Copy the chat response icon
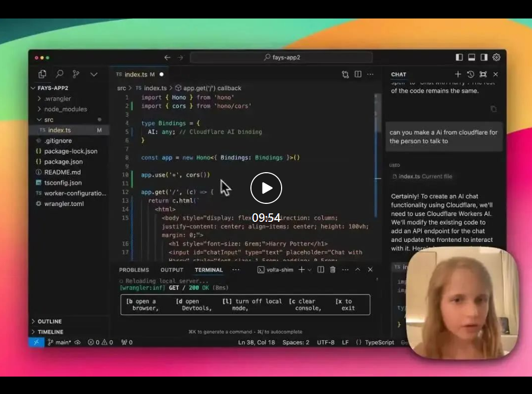The height and width of the screenshot is (394, 532). click(x=493, y=109)
